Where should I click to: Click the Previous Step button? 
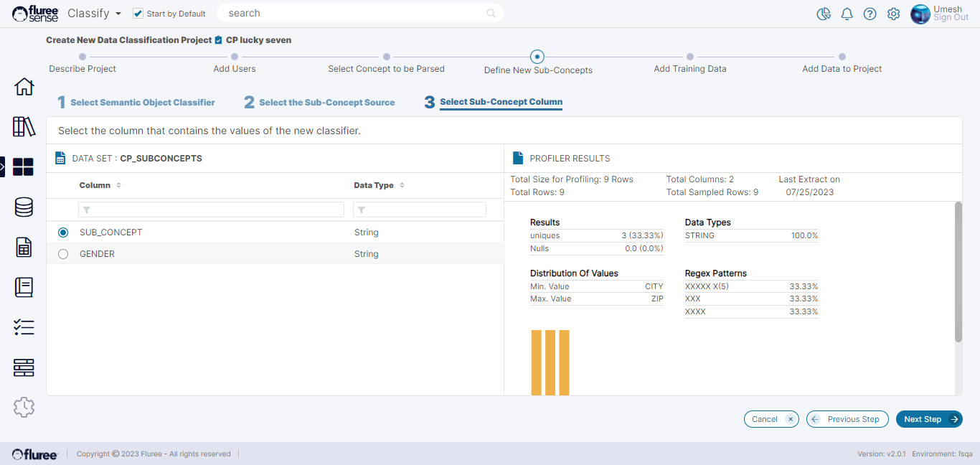pos(847,419)
